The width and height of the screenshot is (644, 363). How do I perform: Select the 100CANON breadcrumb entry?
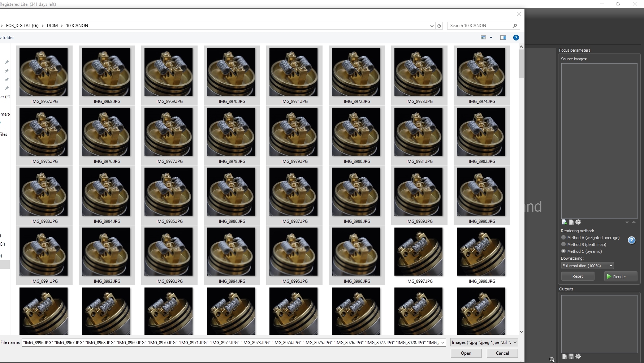click(x=77, y=25)
